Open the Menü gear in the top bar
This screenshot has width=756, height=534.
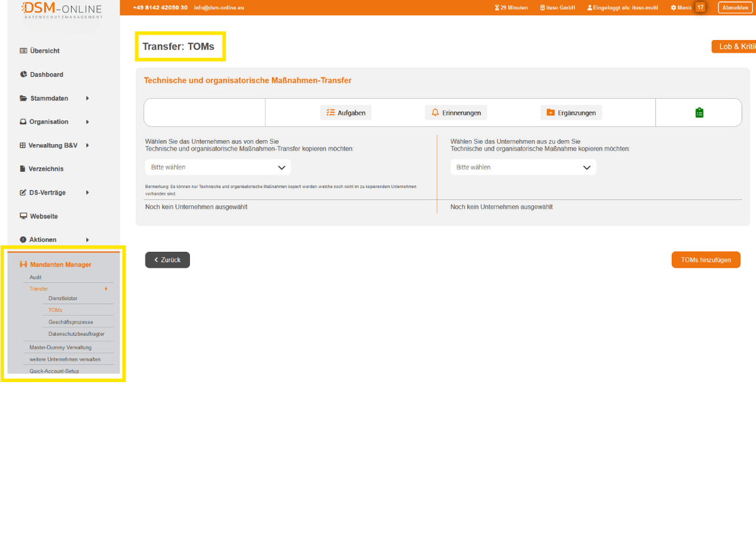(680, 7)
